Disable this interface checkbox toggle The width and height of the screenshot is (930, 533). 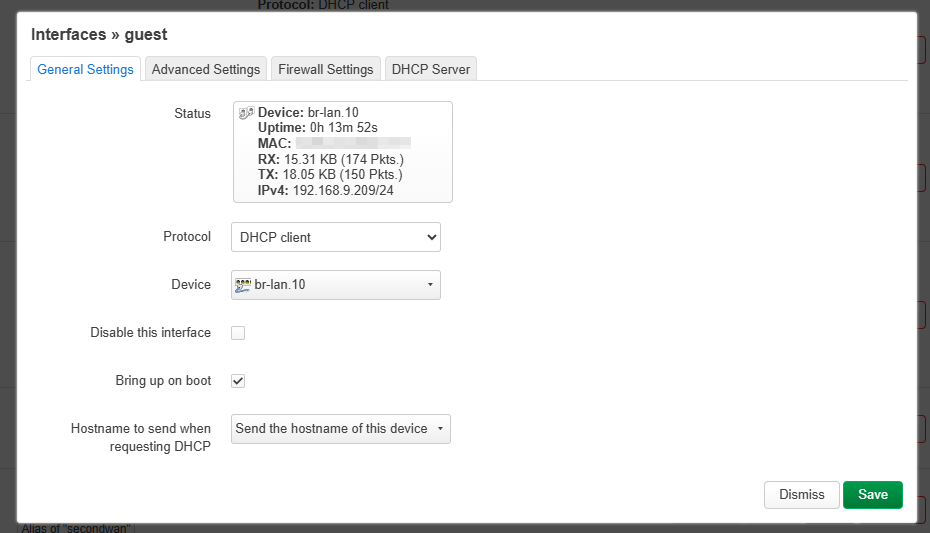[238, 333]
